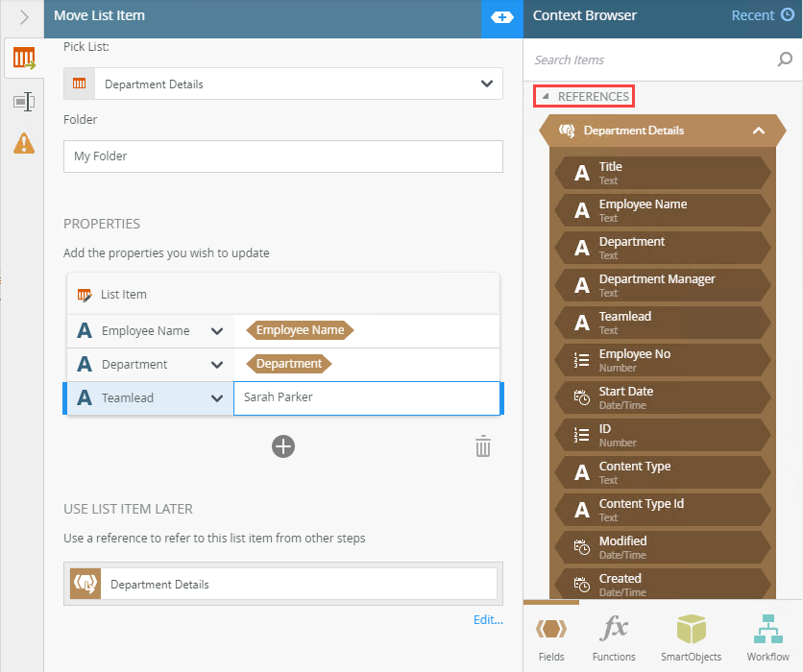Click the Folder input field

(x=282, y=156)
